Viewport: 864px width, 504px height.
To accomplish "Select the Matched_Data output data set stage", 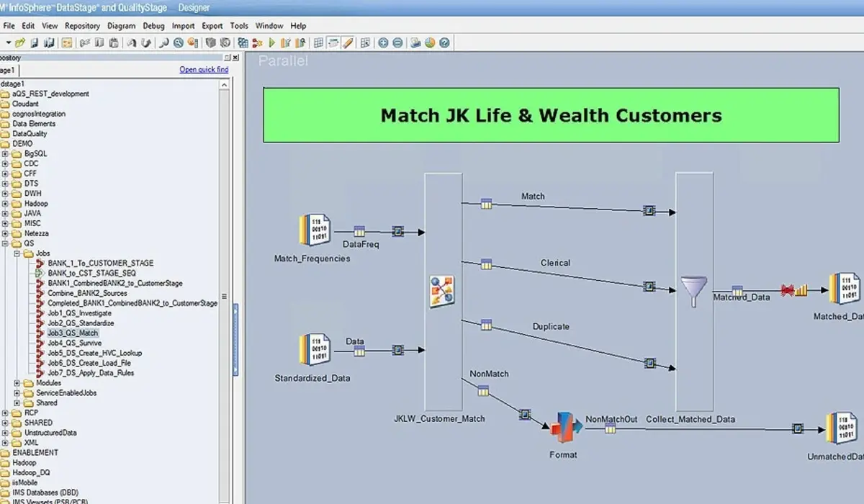I will point(844,289).
